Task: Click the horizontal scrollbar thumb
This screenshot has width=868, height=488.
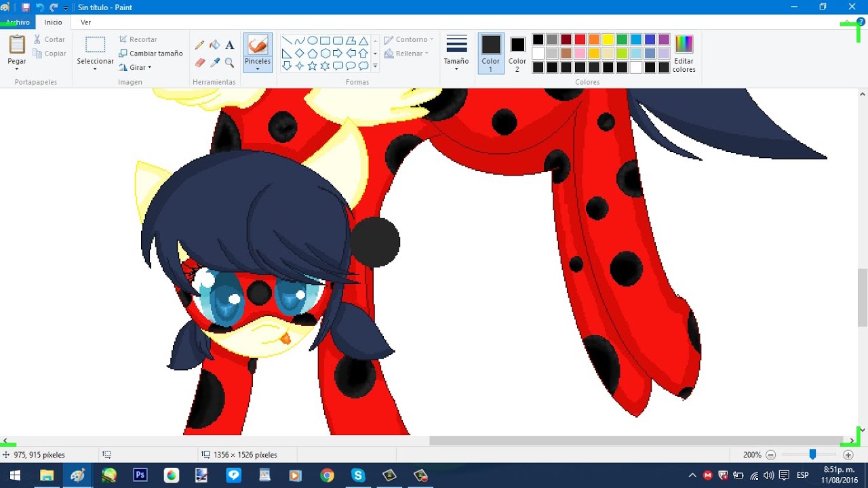Action: [636, 441]
